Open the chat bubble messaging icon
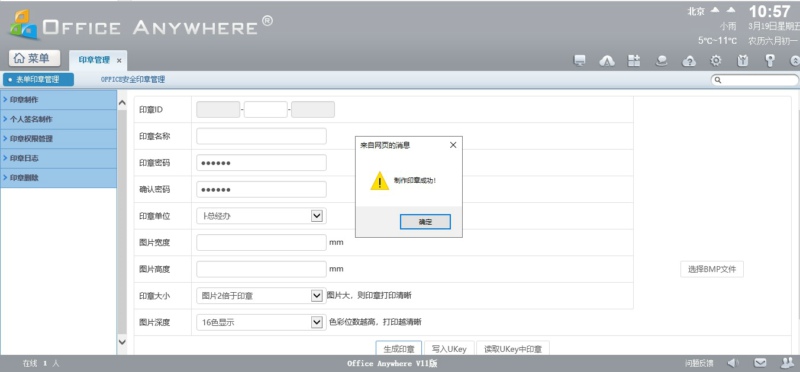Image resolution: width=800 pixels, height=372 pixels. point(661,61)
